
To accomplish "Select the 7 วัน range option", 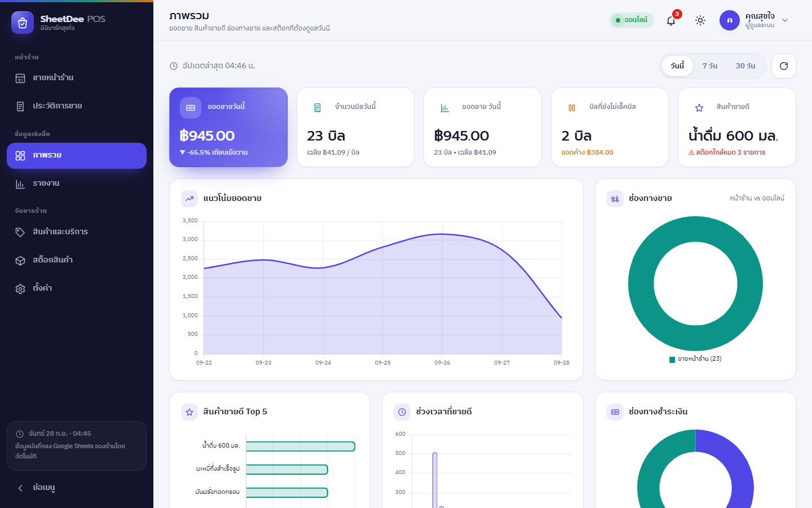I will [710, 66].
